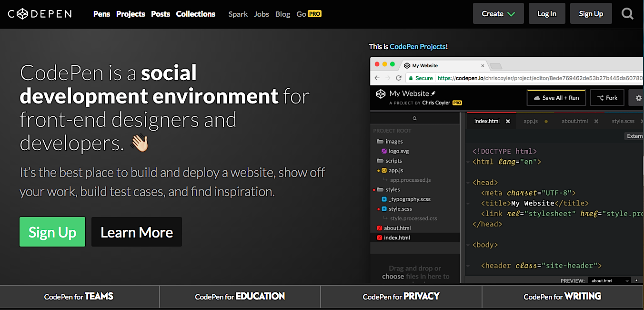Click the sidebar search magnifier icon
This screenshot has width=644, height=310.
coord(415,118)
